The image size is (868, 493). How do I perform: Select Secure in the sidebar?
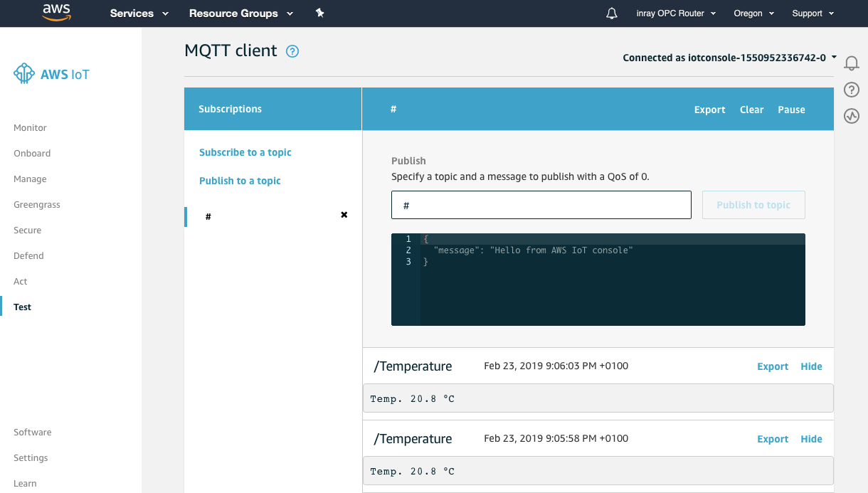tap(27, 230)
